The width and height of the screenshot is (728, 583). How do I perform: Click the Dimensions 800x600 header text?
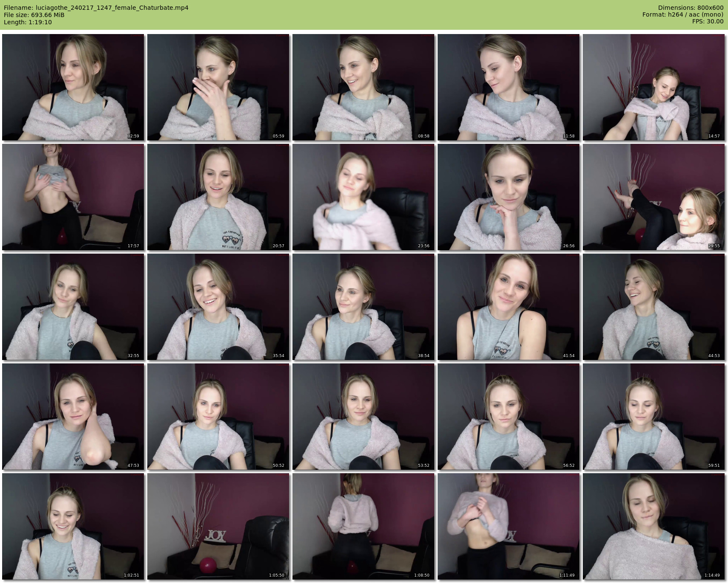pyautogui.click(x=691, y=8)
